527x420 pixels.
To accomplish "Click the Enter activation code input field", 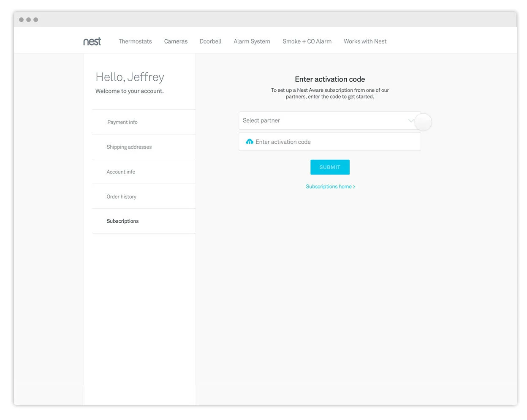I will click(330, 142).
